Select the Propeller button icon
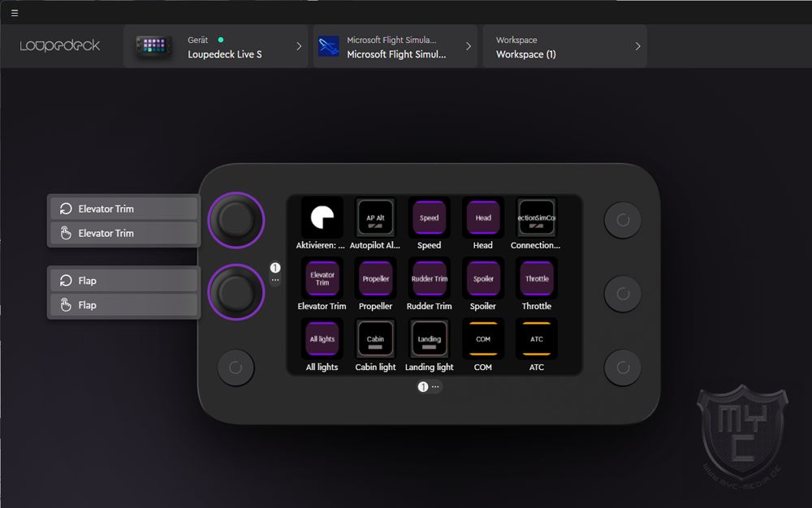Screen dimensions: 812x508 point(375,278)
